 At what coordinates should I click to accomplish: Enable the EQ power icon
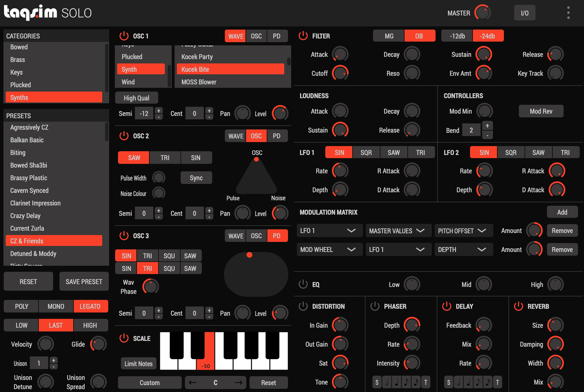pyautogui.click(x=303, y=284)
